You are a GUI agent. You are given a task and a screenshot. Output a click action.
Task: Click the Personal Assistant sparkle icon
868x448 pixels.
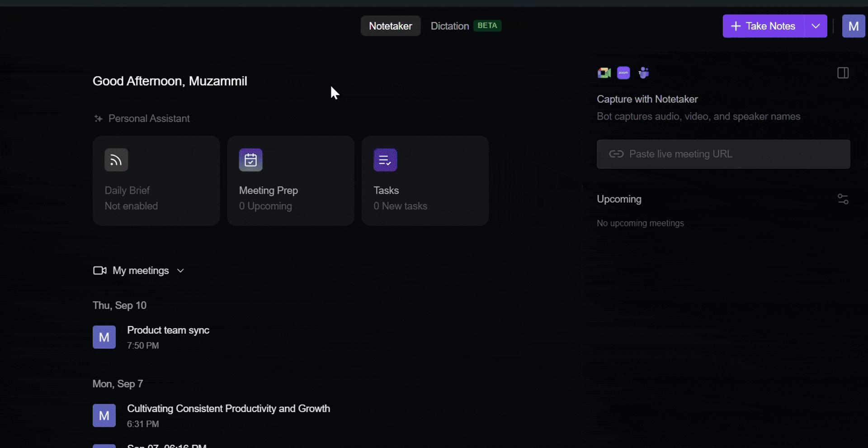(98, 119)
